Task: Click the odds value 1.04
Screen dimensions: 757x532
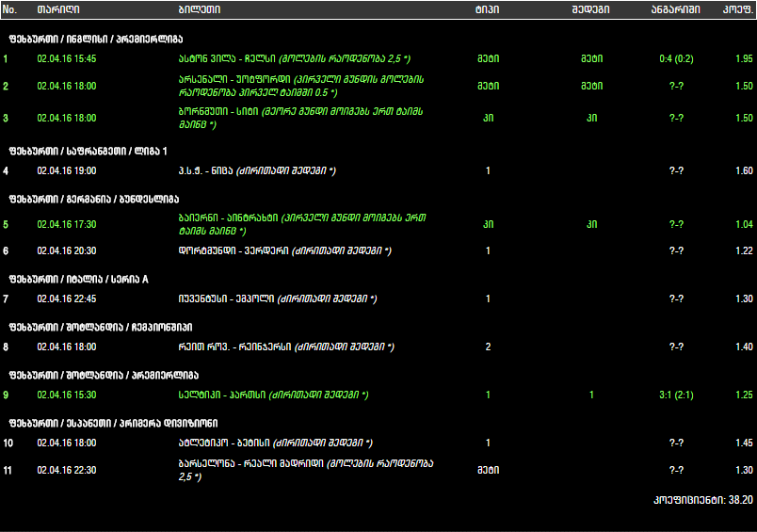Action: [x=744, y=224]
